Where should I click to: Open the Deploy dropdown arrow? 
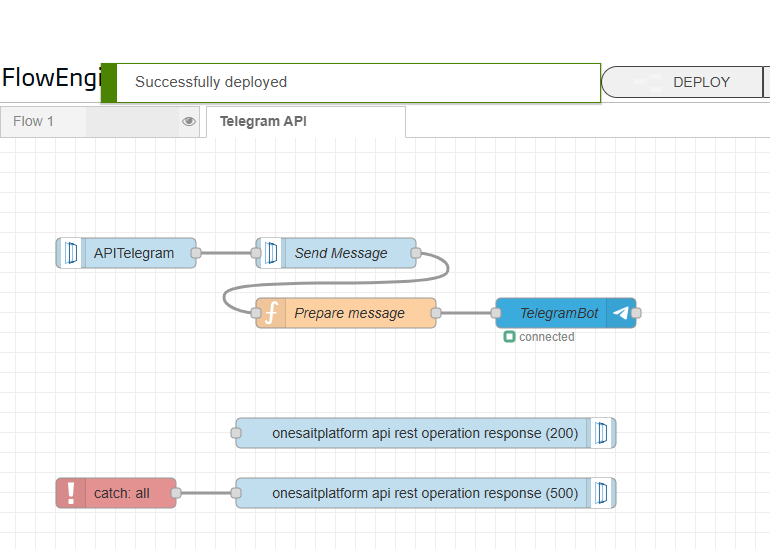(x=767, y=82)
